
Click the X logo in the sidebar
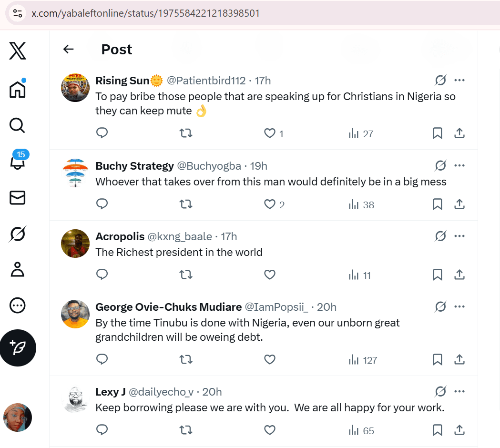pos(18,51)
